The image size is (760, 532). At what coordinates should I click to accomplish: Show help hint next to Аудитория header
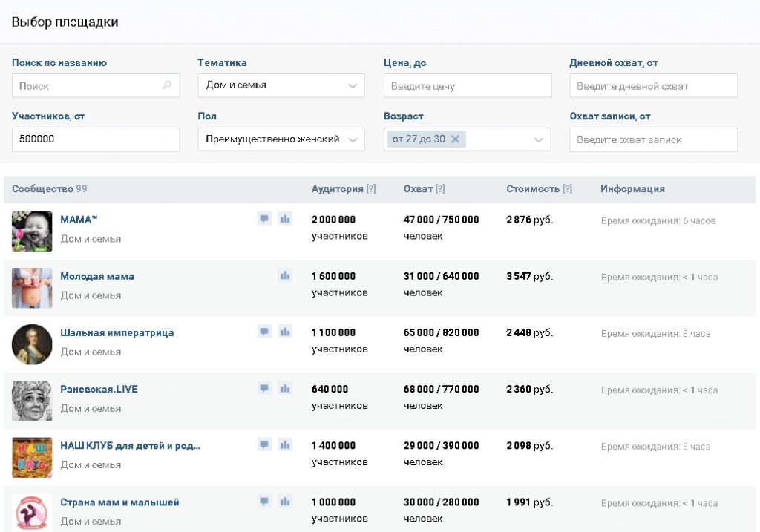[371, 189]
